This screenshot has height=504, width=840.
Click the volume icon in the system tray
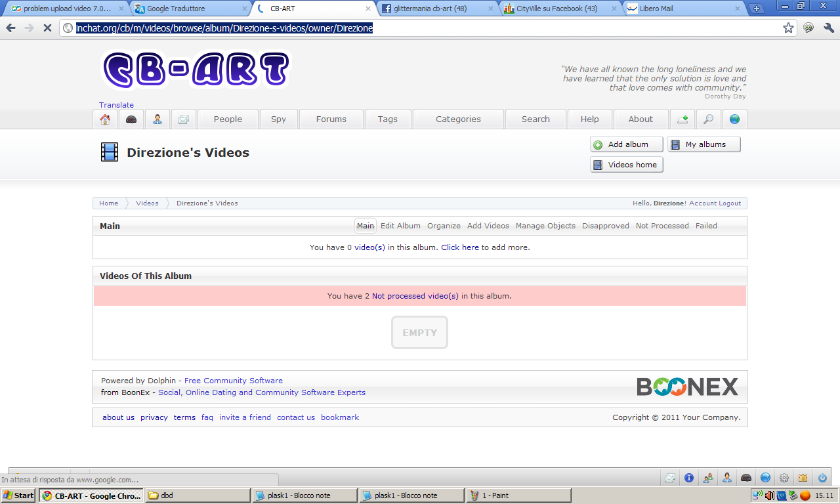click(769, 495)
